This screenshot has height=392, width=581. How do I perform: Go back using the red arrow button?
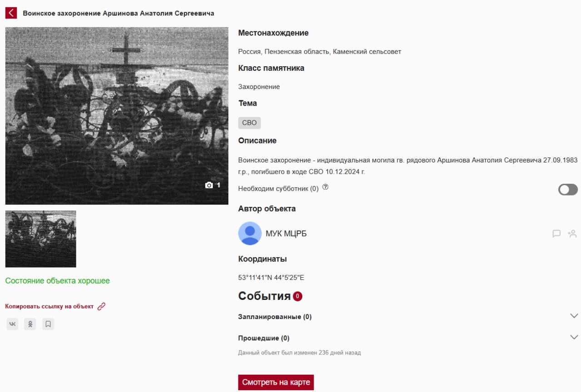pos(11,13)
